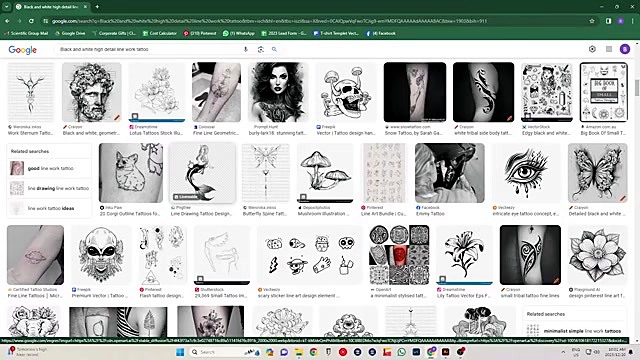Open the Mushroom Illustration image

(325, 173)
